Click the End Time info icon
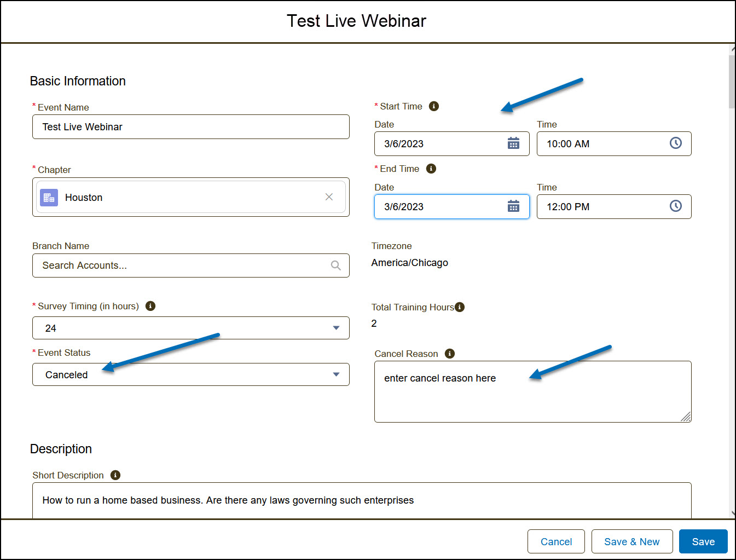The width and height of the screenshot is (736, 560). 431,169
